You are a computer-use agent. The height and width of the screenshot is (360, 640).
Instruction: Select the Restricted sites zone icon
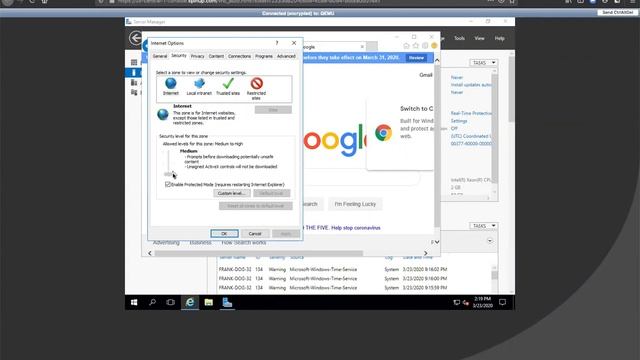click(256, 83)
